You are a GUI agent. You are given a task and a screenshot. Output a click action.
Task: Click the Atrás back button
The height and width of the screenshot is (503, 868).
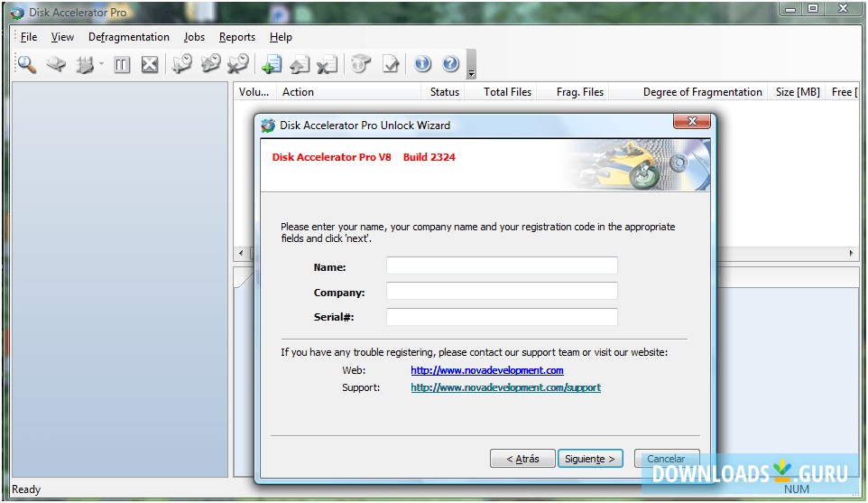pos(522,459)
